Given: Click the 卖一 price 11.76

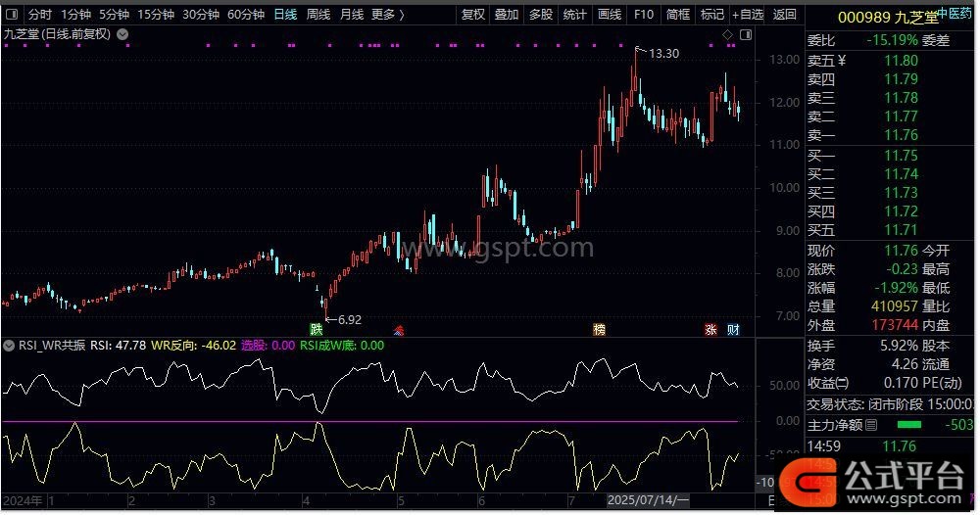Looking at the screenshot, I should tap(902, 135).
